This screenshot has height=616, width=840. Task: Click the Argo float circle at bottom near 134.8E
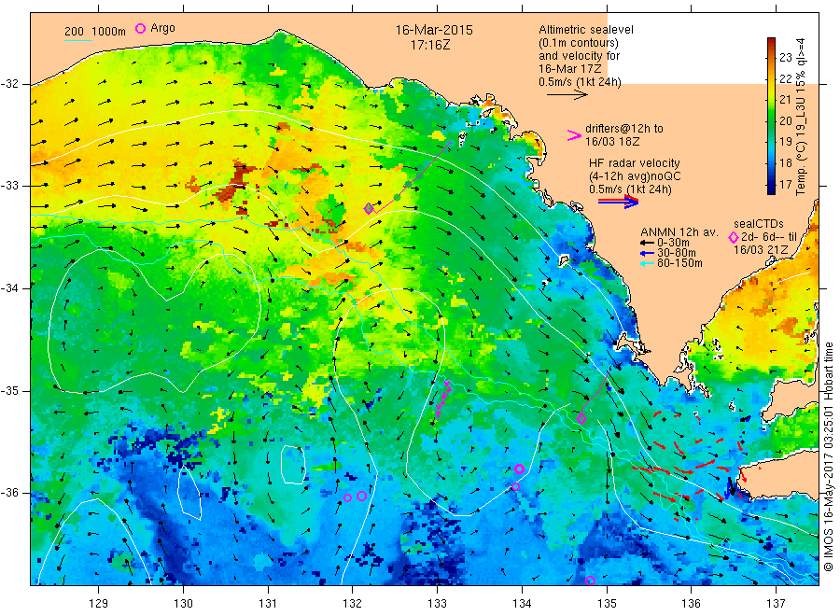click(x=590, y=581)
